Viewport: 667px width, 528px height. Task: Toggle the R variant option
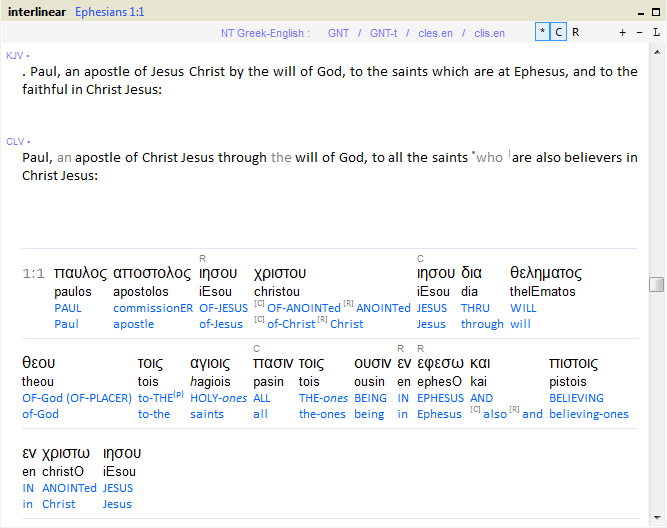point(575,33)
